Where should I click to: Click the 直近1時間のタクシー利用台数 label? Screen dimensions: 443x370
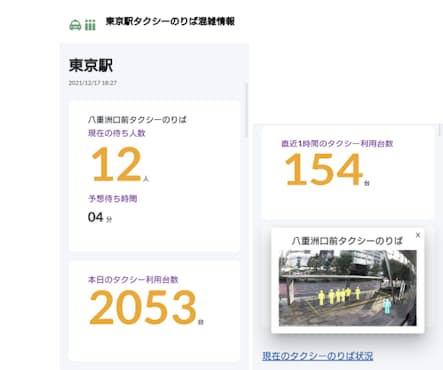(337, 144)
